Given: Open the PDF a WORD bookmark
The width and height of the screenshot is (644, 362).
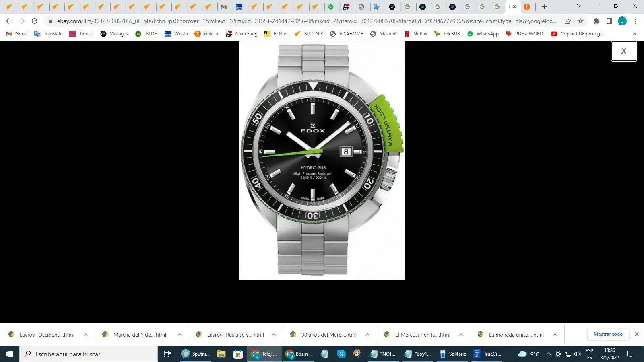Looking at the screenshot, I should coord(524,34).
